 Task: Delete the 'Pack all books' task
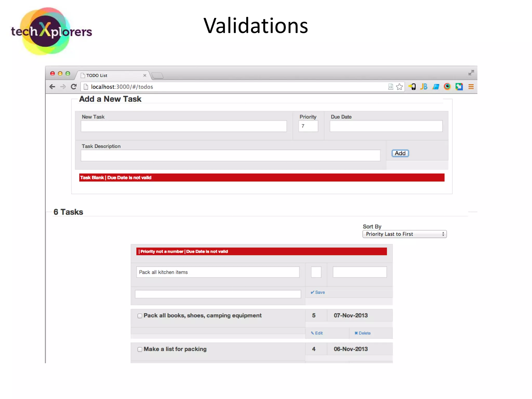[x=363, y=333]
